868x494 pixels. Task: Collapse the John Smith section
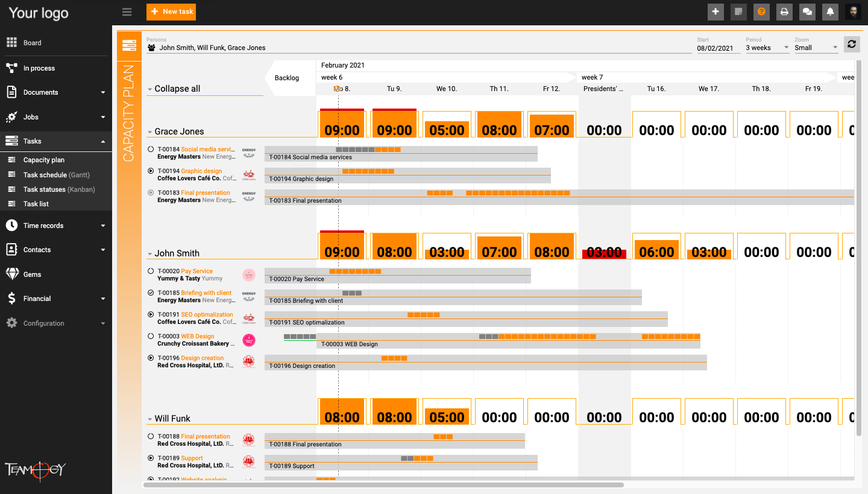coord(149,254)
